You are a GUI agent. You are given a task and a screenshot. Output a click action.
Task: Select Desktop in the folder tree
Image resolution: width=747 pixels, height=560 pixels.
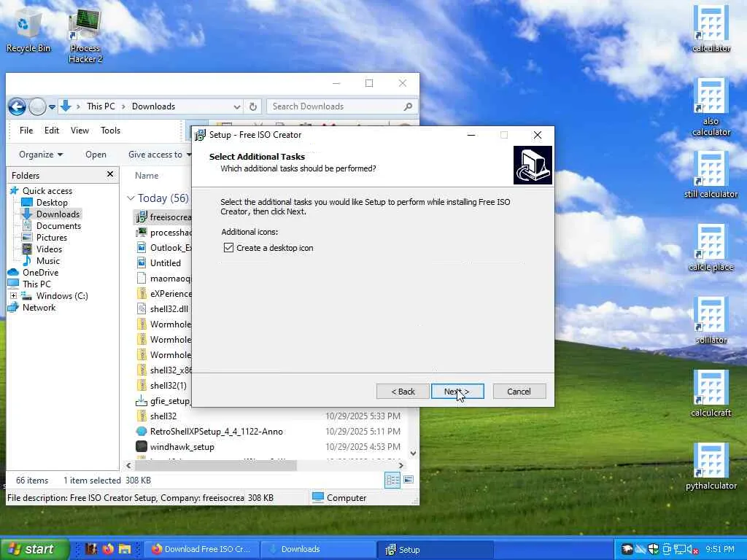pyautogui.click(x=52, y=203)
